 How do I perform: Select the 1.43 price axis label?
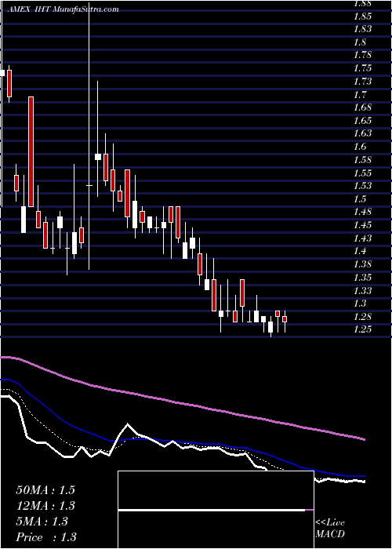[x=362, y=238]
